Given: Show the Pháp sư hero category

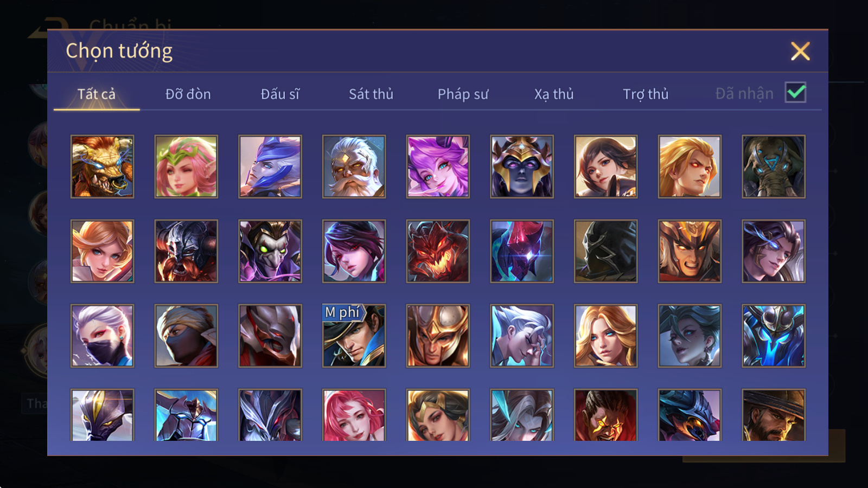Looking at the screenshot, I should 463,94.
